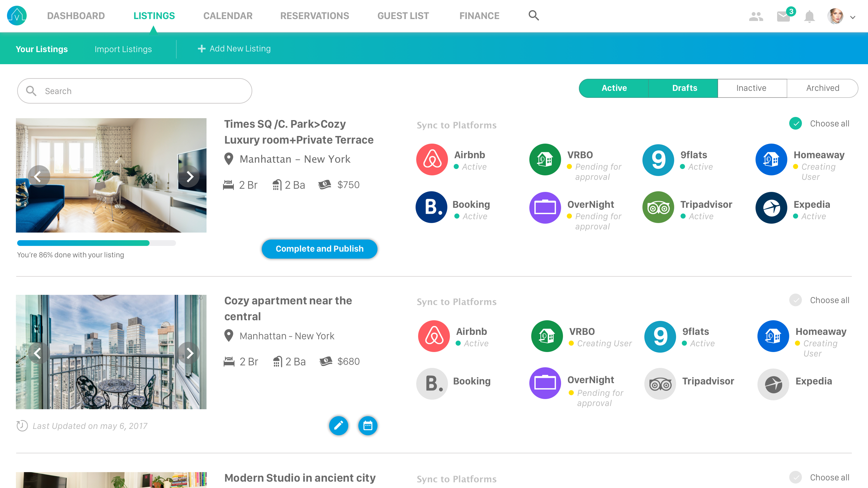Image resolution: width=868 pixels, height=488 pixels.
Task: Click the 86% listing progress bar
Action: [96, 243]
